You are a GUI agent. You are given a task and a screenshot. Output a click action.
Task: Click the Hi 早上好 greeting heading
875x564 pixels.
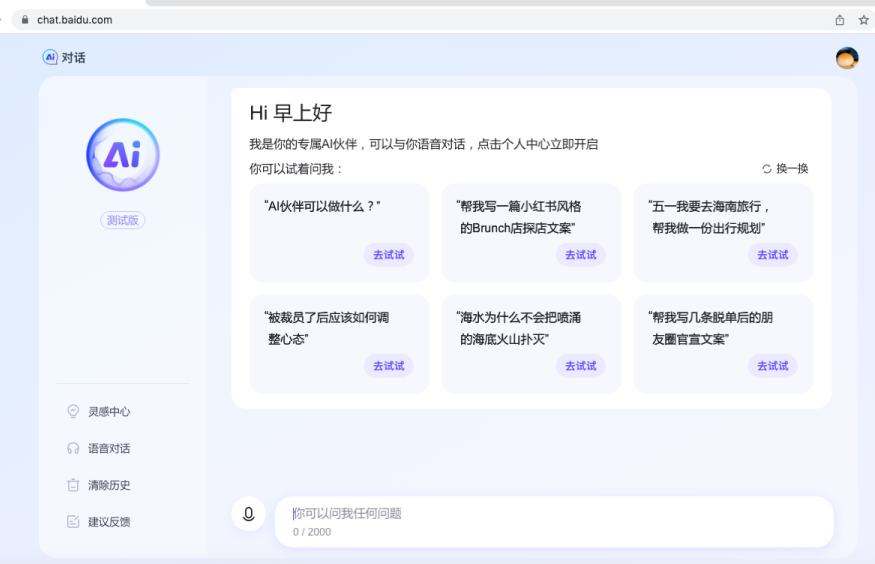click(x=291, y=113)
